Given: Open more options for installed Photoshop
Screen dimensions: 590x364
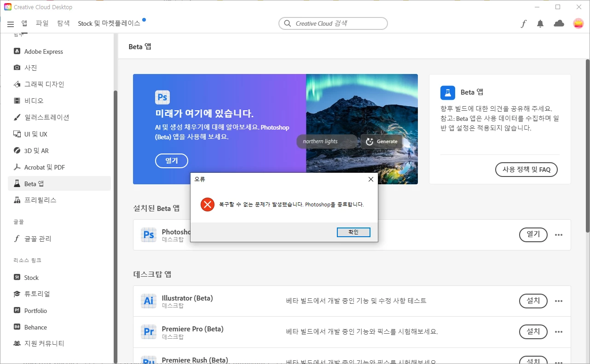Looking at the screenshot, I should tap(559, 235).
